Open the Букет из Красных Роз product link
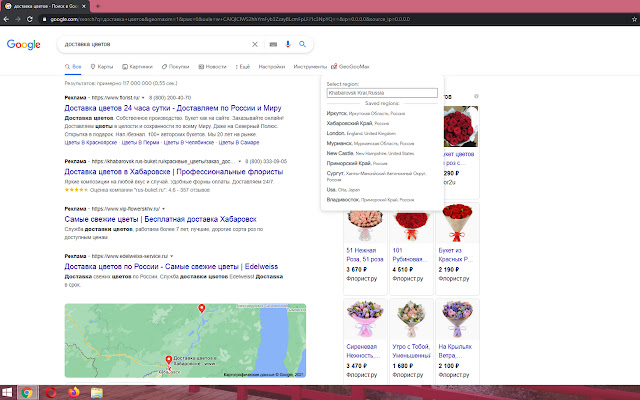 (456, 255)
